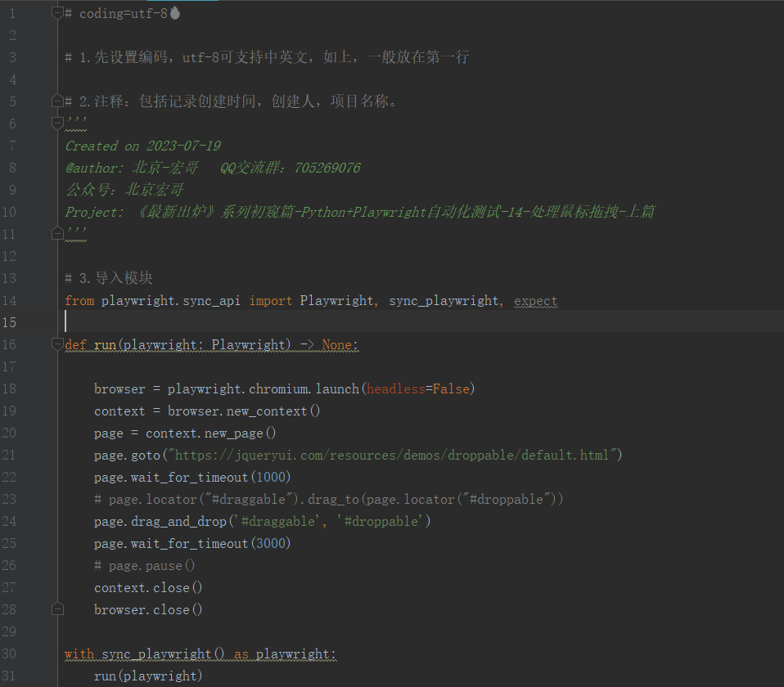
Task: Collapse the run function using gutter arrow
Action: click(x=57, y=344)
